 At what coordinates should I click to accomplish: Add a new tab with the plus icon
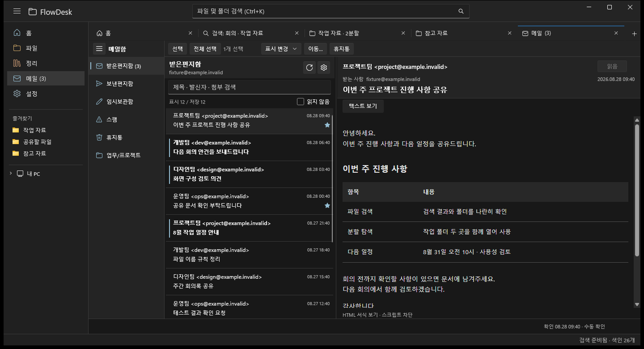634,34
